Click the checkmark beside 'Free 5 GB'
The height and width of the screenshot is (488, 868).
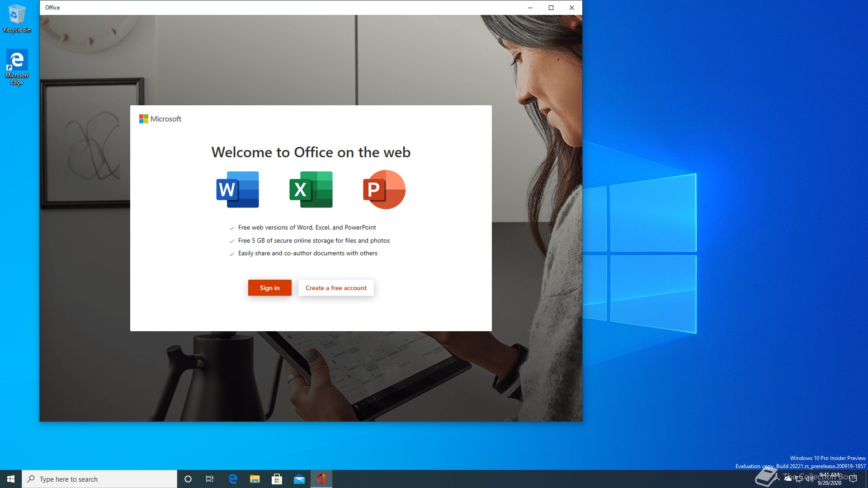tap(232, 241)
